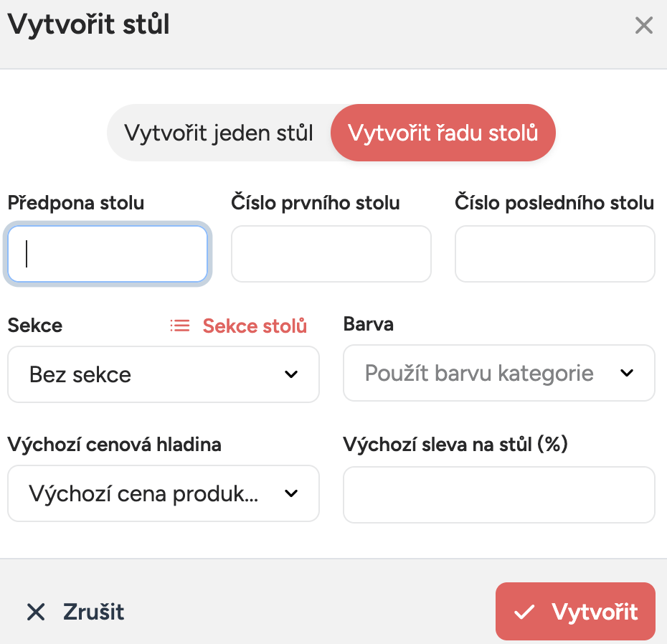
Task: Open the "Bez sekce" dropdown
Action: 163,374
